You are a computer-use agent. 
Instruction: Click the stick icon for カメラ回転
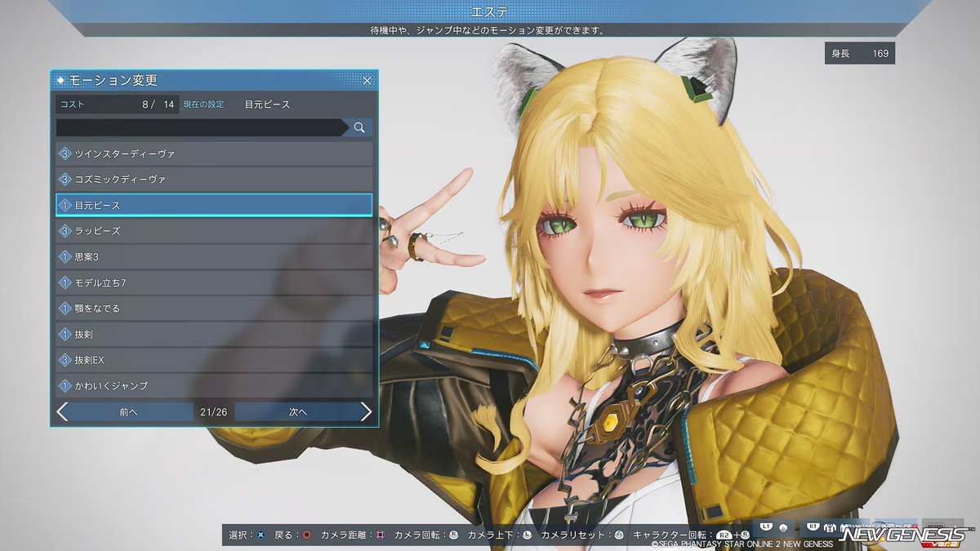pos(453,535)
